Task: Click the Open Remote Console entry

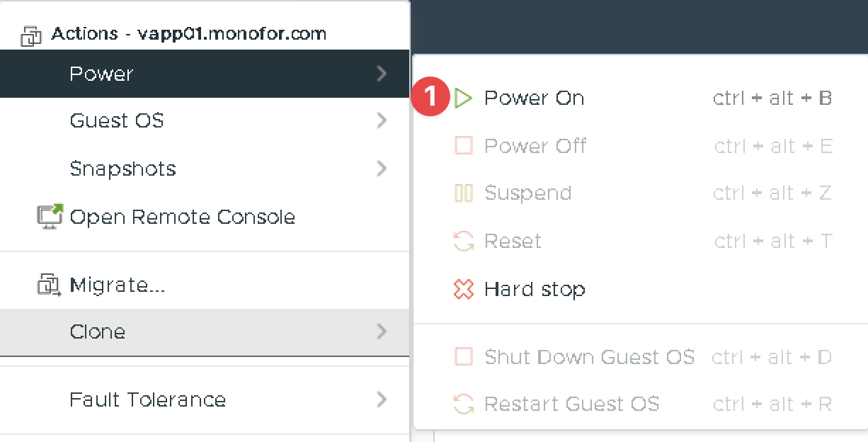Action: pyautogui.click(x=182, y=217)
